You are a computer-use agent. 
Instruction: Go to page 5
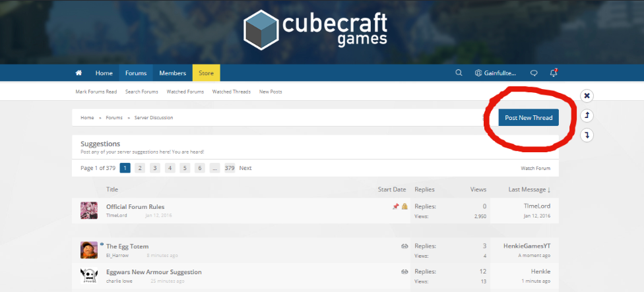click(185, 167)
